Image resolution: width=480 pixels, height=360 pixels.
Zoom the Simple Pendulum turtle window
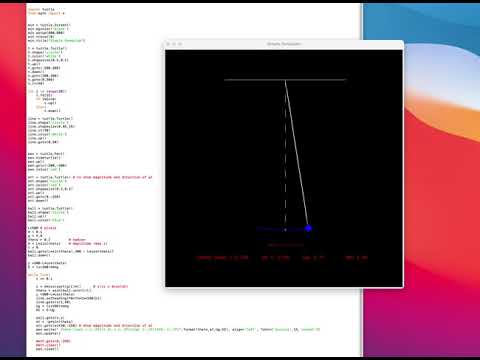point(180,44)
